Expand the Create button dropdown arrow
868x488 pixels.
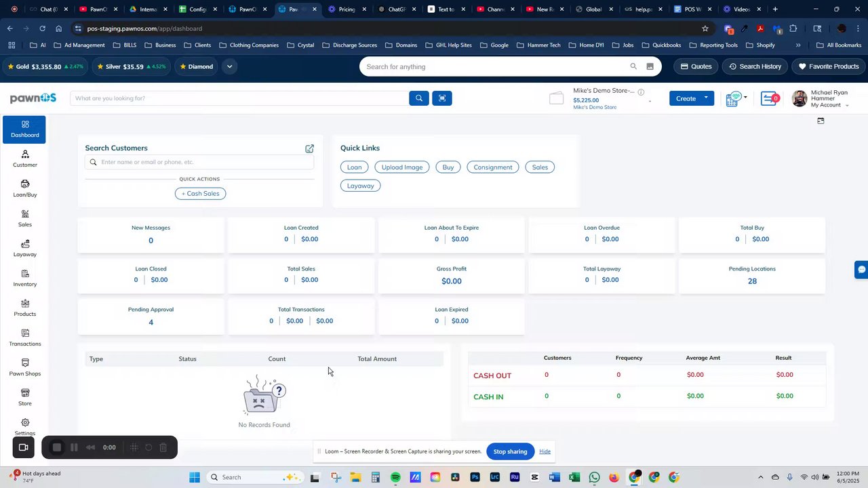pyautogui.click(x=706, y=98)
